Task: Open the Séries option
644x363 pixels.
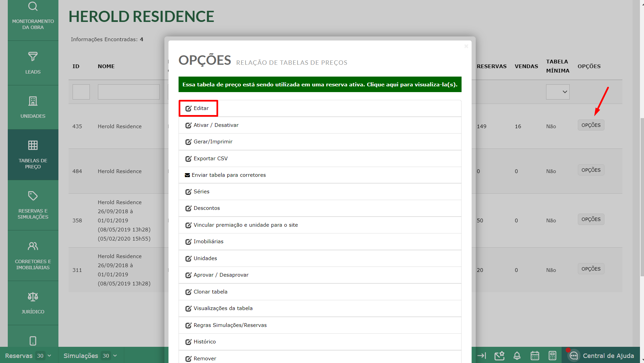Action: tap(320, 192)
